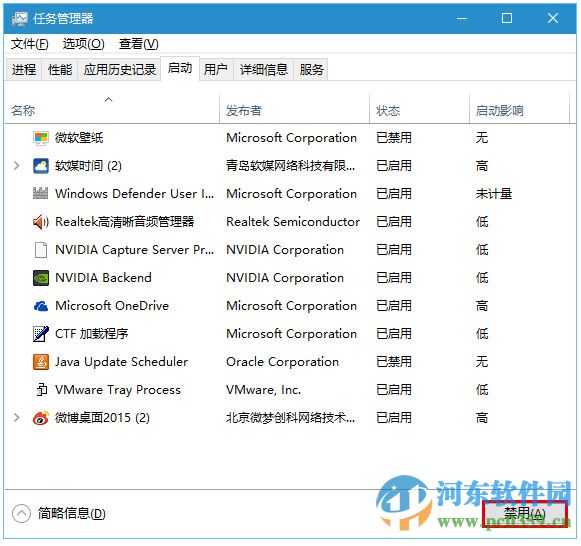Click publisher VMware, Inc.
The image size is (581, 546).
pos(263,390)
